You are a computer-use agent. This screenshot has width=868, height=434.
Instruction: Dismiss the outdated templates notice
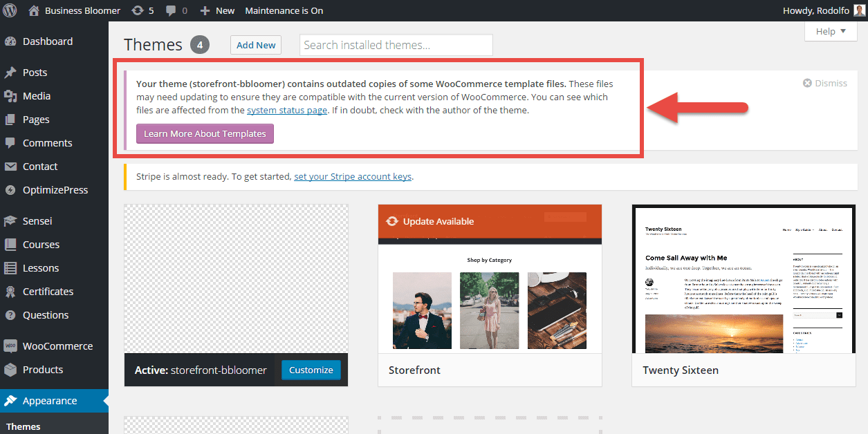pos(824,82)
